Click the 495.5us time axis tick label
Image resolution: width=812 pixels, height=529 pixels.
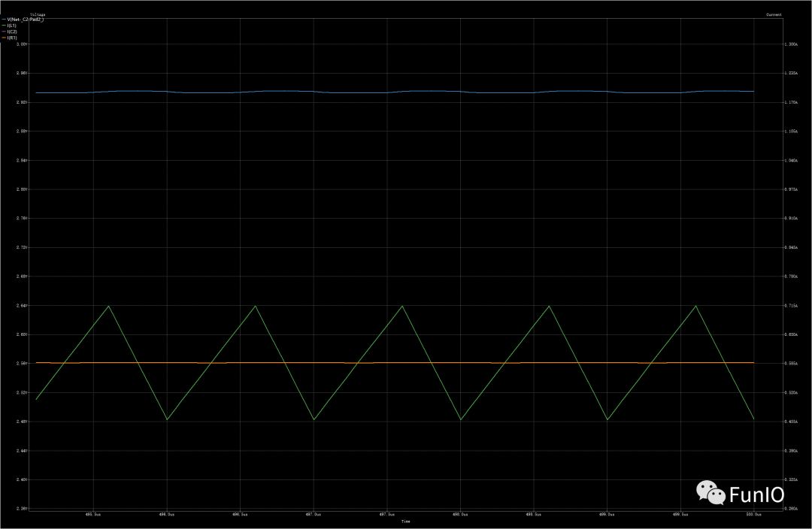pos(93,515)
